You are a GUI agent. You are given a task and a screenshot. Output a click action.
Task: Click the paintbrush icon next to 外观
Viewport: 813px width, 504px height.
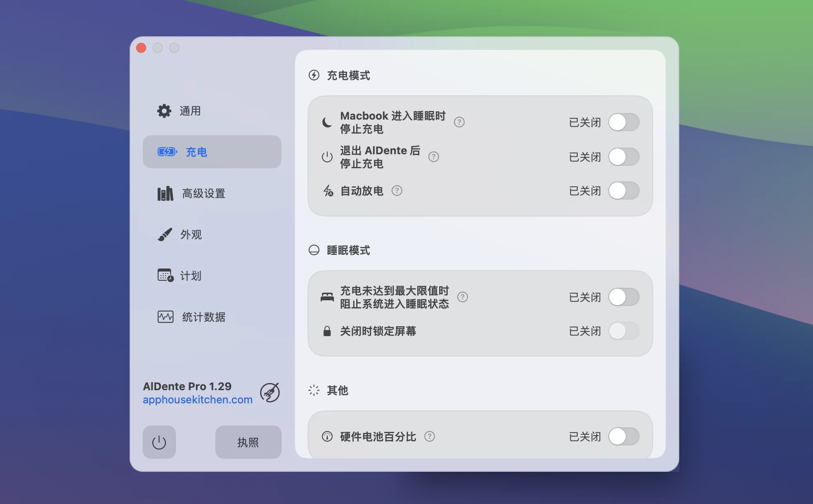(x=165, y=234)
